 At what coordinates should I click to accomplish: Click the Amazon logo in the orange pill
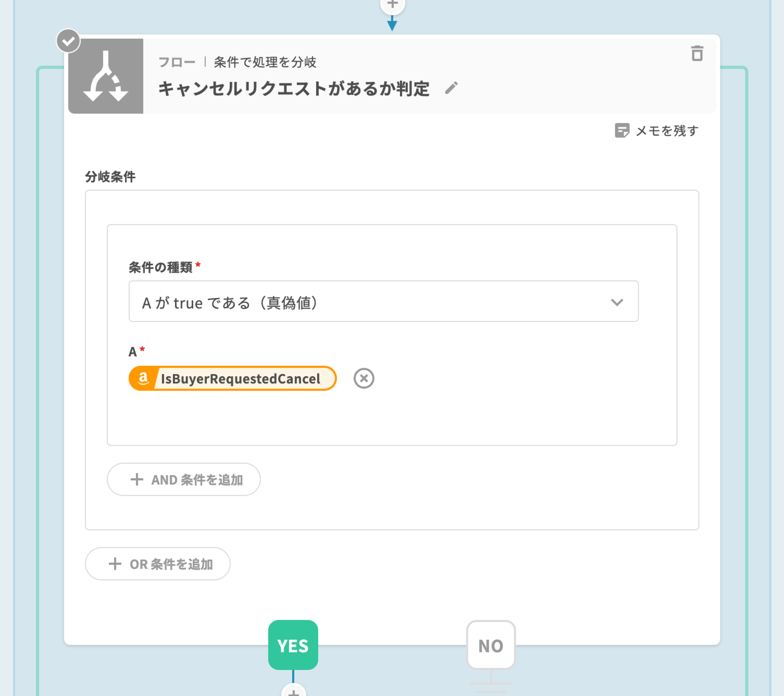143,378
